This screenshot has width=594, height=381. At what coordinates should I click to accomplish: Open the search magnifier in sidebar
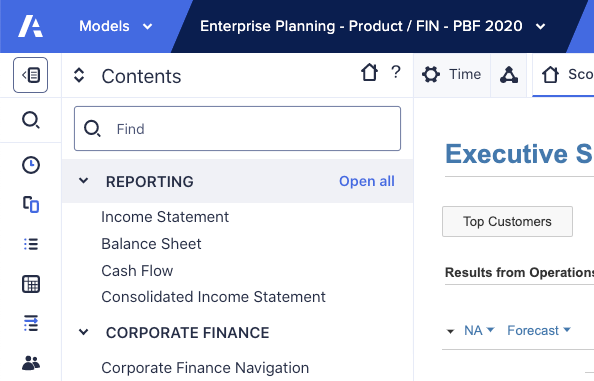tap(31, 120)
